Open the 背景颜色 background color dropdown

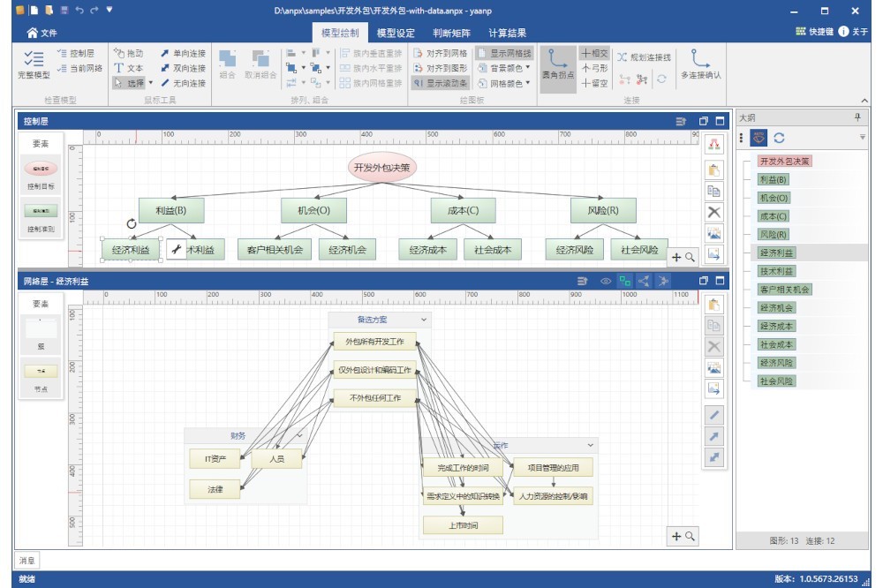point(505,68)
